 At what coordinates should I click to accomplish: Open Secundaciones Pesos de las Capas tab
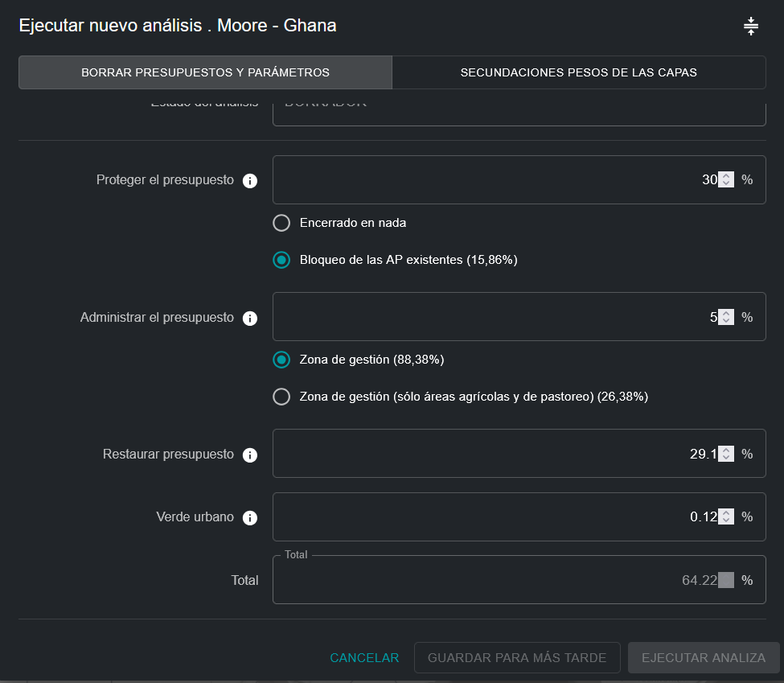578,72
